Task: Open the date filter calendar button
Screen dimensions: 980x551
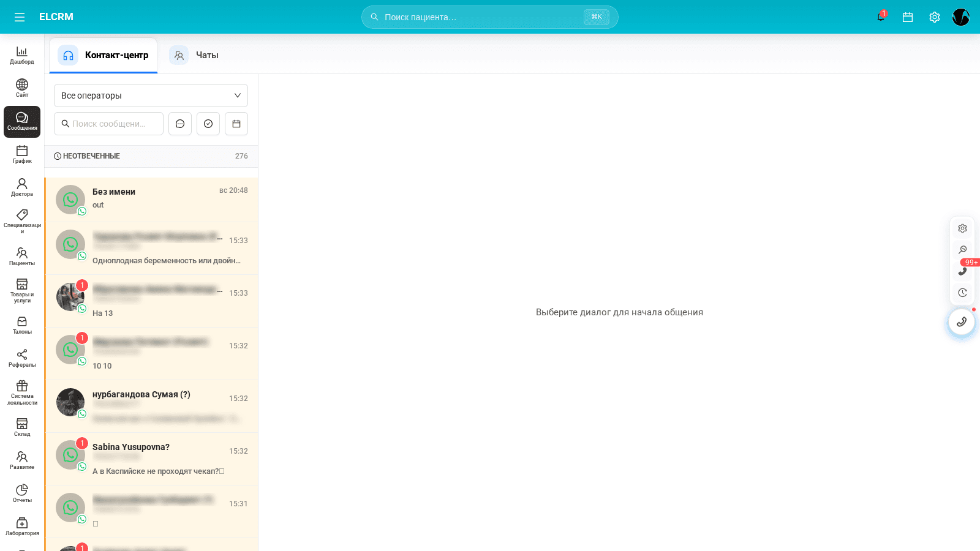Action: (x=236, y=124)
